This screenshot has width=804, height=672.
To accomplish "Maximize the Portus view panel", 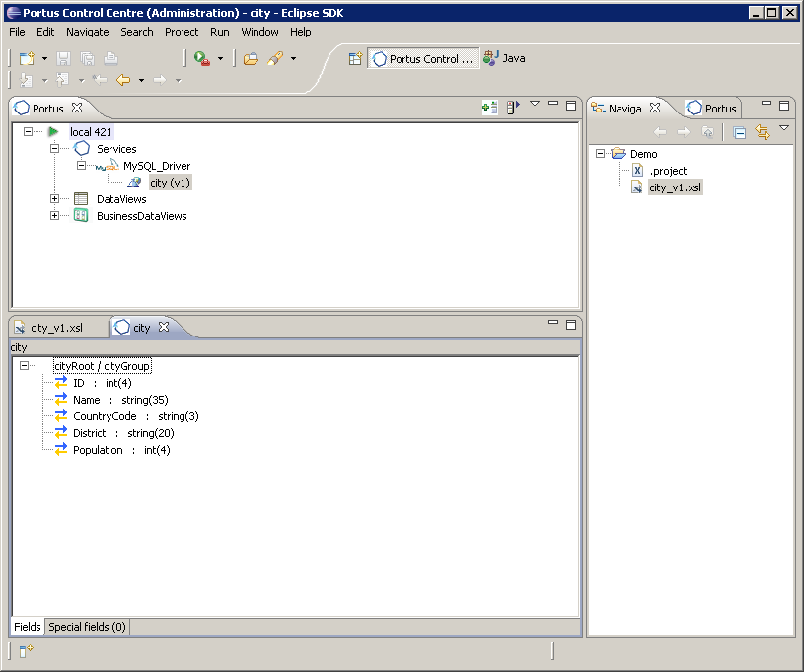I will click(571, 106).
